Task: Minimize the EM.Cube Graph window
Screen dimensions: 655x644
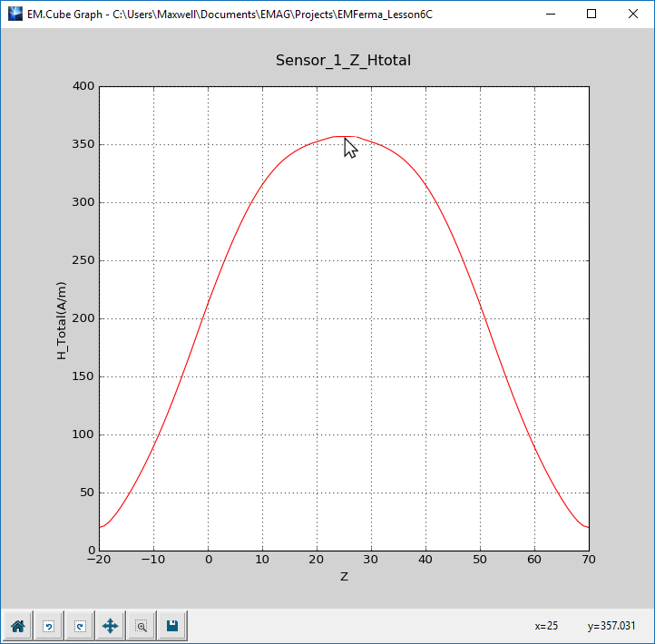Action: tap(551, 14)
